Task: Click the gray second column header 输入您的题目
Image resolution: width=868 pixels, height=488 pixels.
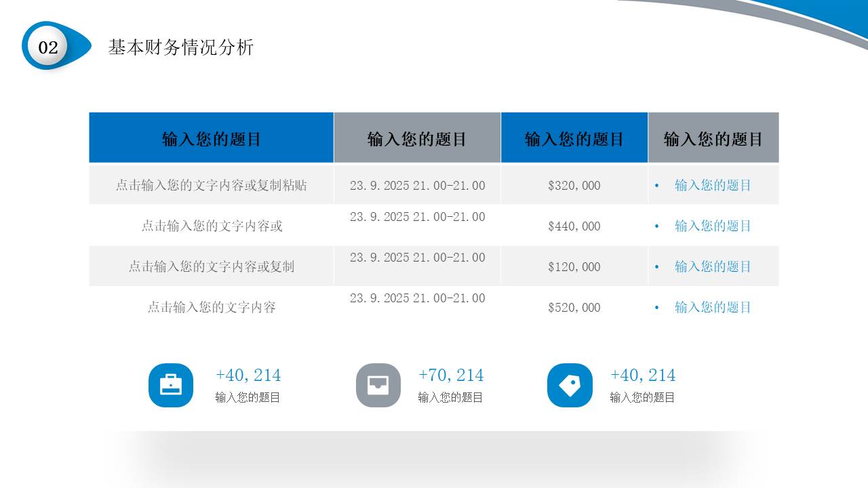Action: point(416,137)
